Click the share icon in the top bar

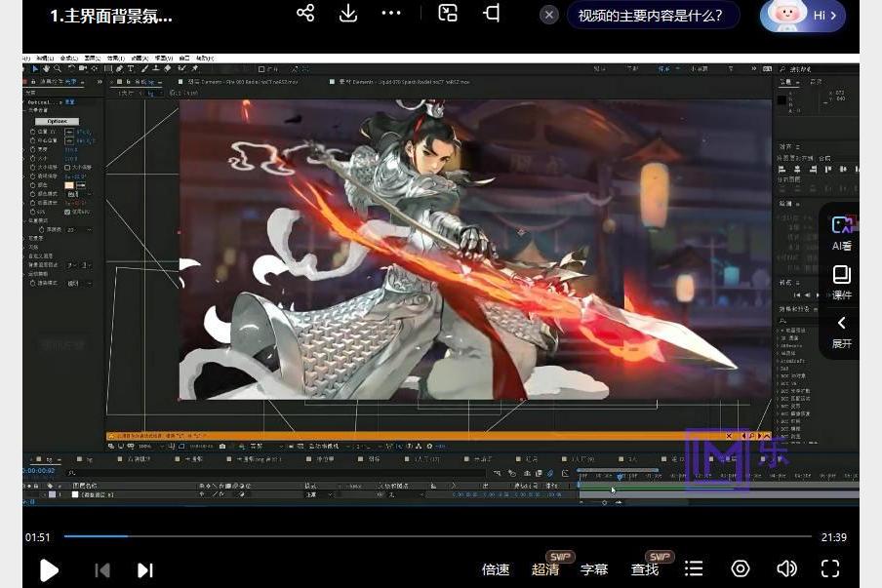pyautogui.click(x=305, y=13)
